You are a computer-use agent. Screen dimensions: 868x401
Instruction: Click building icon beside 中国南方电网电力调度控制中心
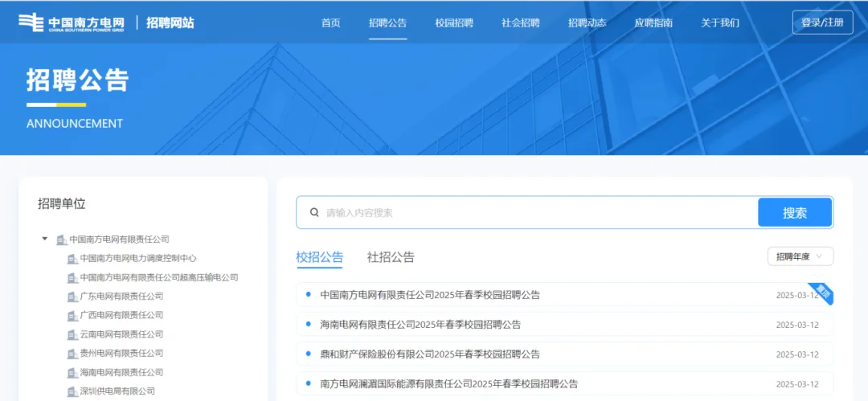[72, 259]
